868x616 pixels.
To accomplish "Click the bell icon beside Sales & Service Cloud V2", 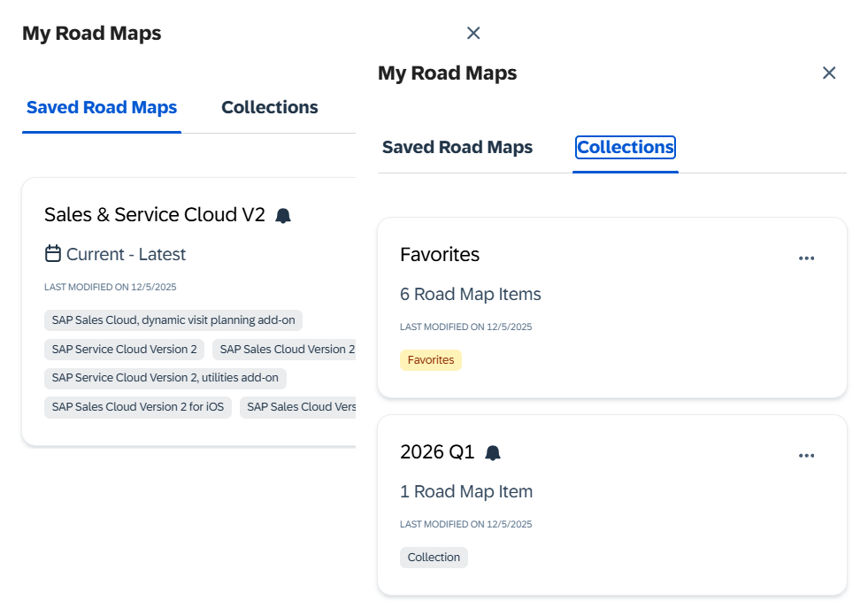I will point(283,215).
